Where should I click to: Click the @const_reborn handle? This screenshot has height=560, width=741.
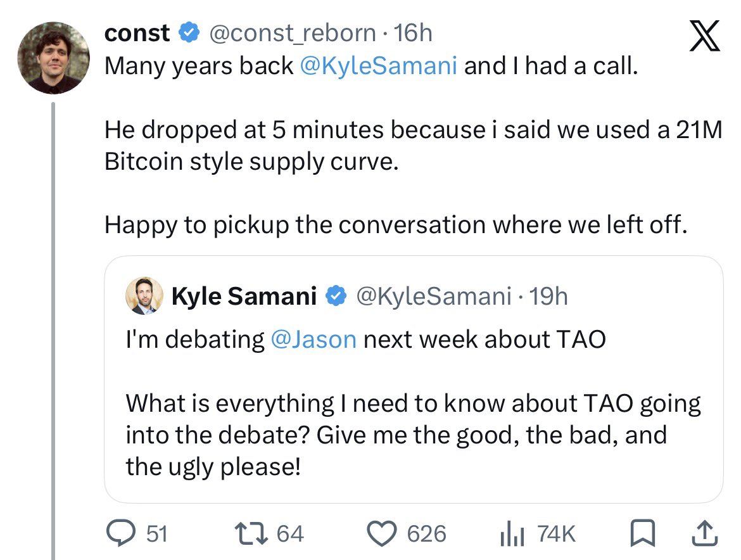291,33
